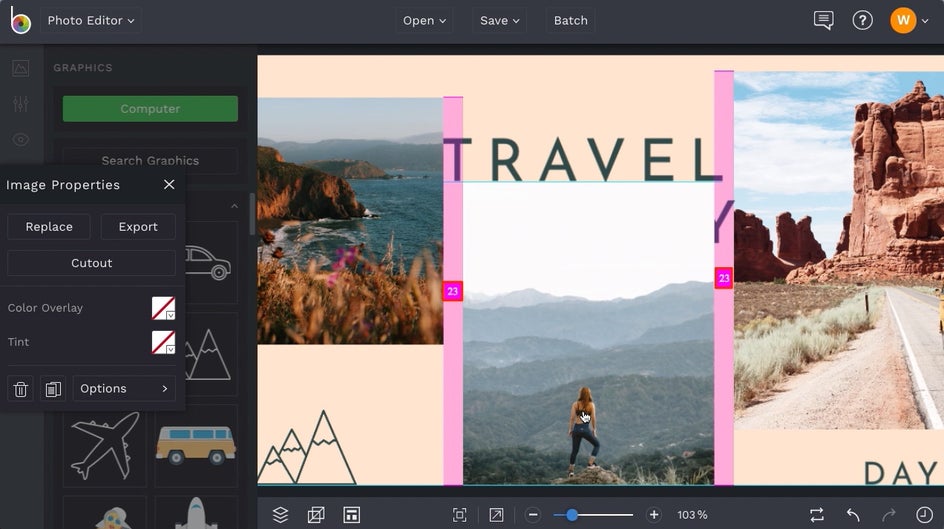Open the help question mark icon

862,20
